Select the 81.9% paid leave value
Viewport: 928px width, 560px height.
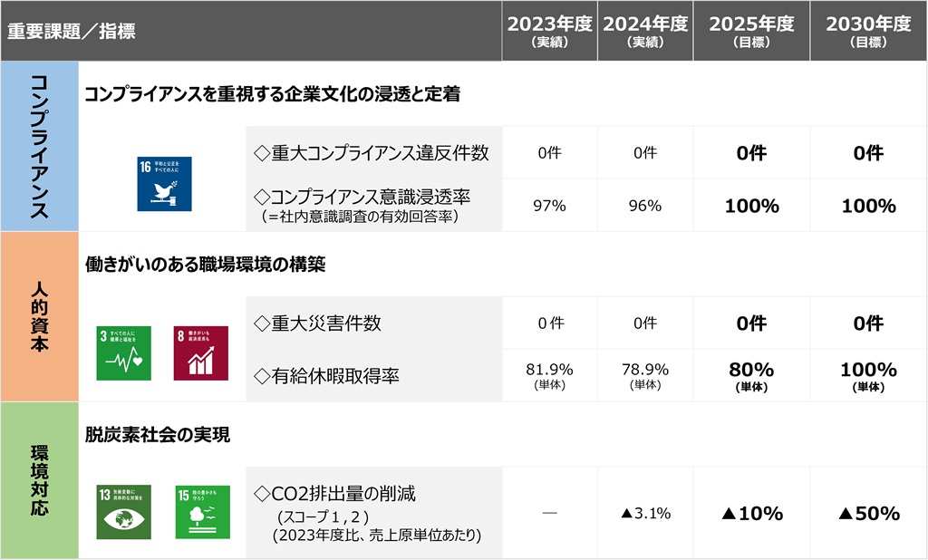(549, 370)
